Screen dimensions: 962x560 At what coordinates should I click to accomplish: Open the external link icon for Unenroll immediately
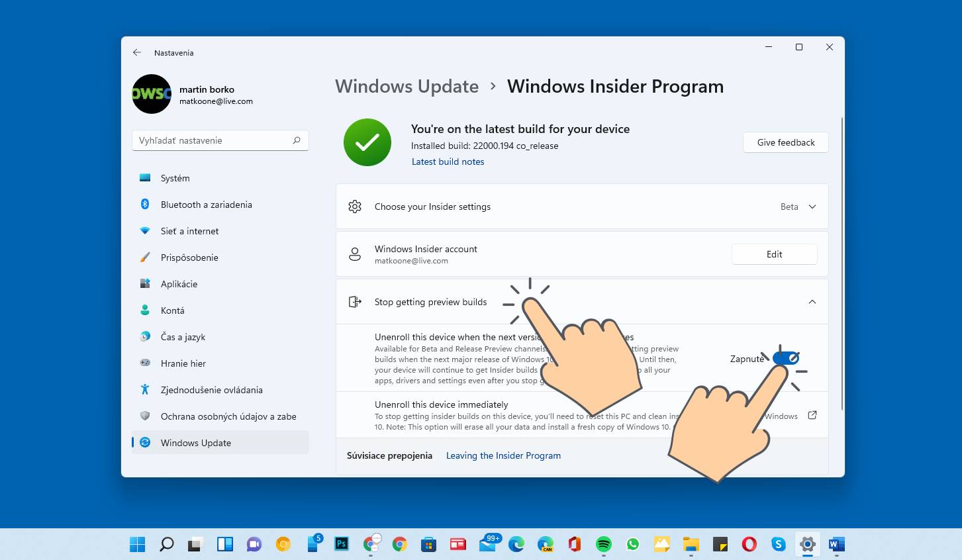coord(812,415)
